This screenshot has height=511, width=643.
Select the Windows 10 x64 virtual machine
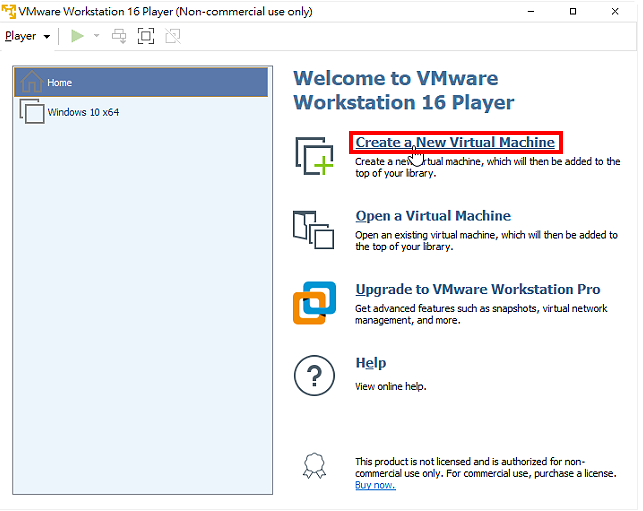141,112
